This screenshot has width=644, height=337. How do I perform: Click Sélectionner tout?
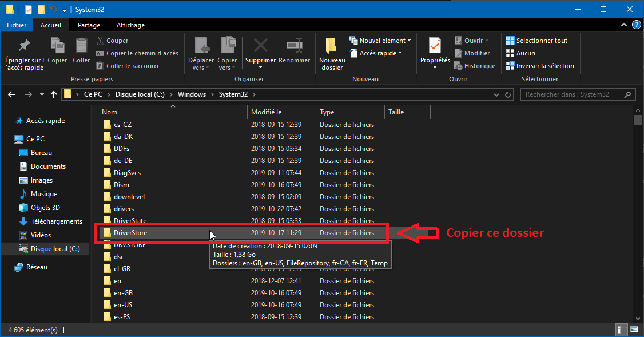(536, 41)
